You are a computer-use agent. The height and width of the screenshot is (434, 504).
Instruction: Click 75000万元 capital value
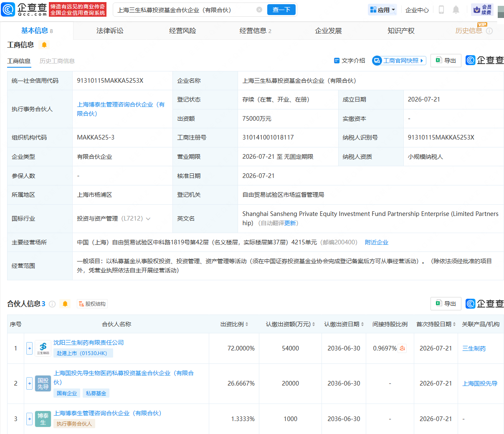pyautogui.click(x=257, y=119)
